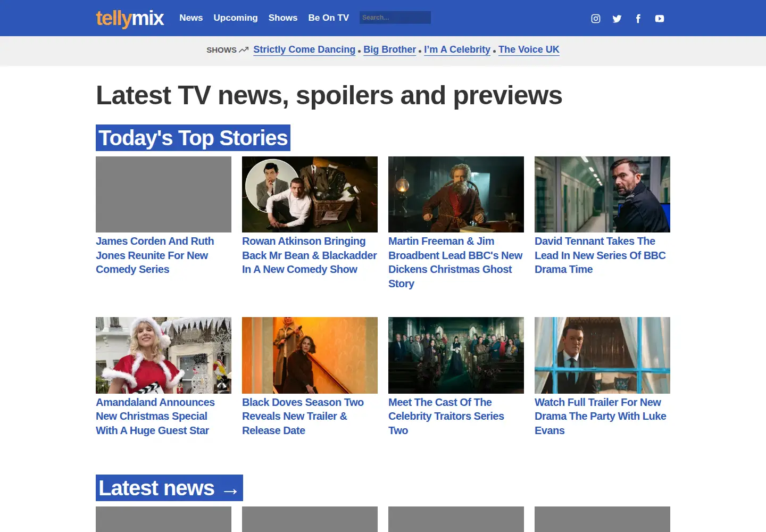This screenshot has height=532, width=766.
Task: Open The Voice UK show link
Action: coord(529,49)
